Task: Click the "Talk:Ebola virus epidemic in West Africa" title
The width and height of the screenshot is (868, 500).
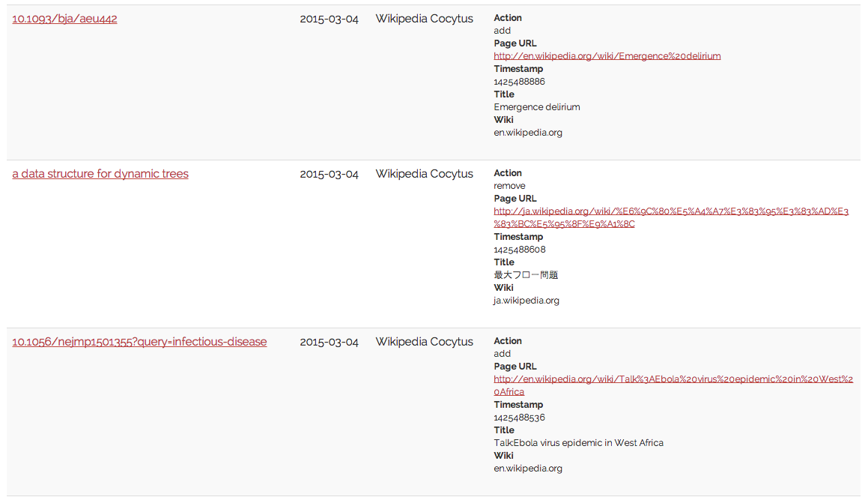Action: pos(578,443)
